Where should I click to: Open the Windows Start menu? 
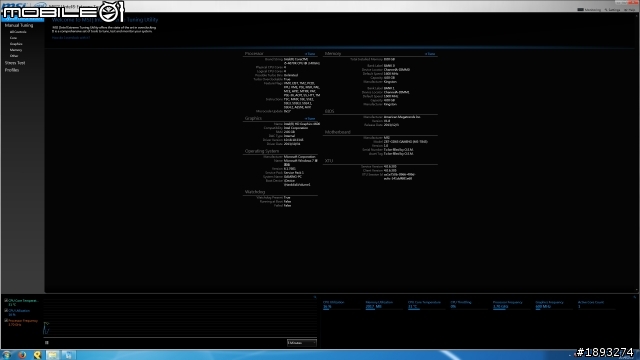[6, 355]
